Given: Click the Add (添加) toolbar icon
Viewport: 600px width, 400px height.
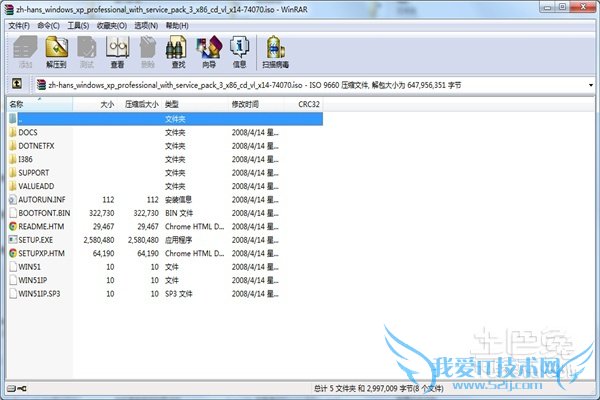Looking at the screenshot, I should tap(26, 52).
